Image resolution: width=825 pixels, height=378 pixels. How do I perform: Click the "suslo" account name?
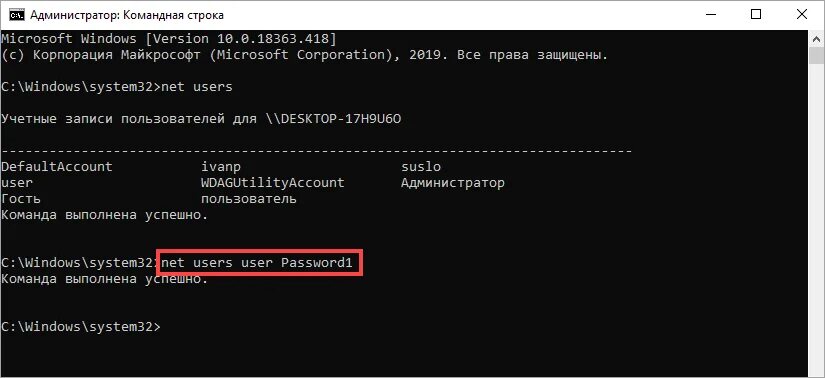coord(421,167)
